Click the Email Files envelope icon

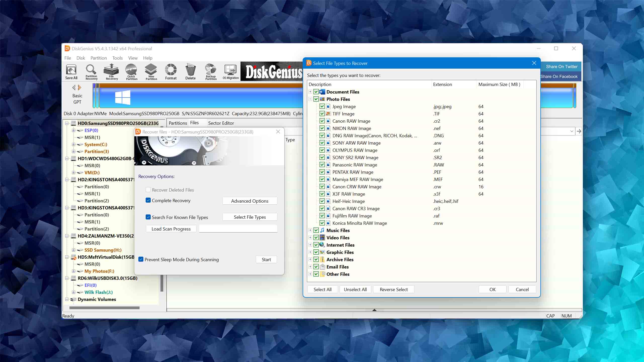322,267
